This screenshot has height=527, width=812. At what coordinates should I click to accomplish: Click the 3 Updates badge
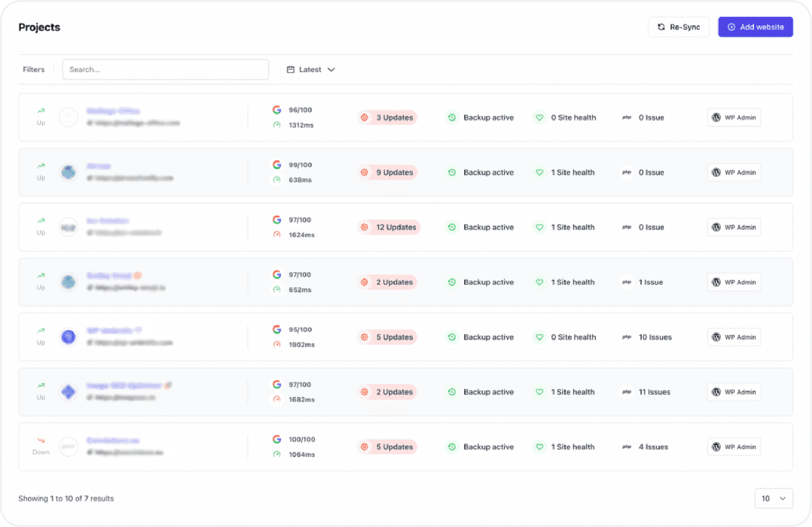[x=387, y=118]
